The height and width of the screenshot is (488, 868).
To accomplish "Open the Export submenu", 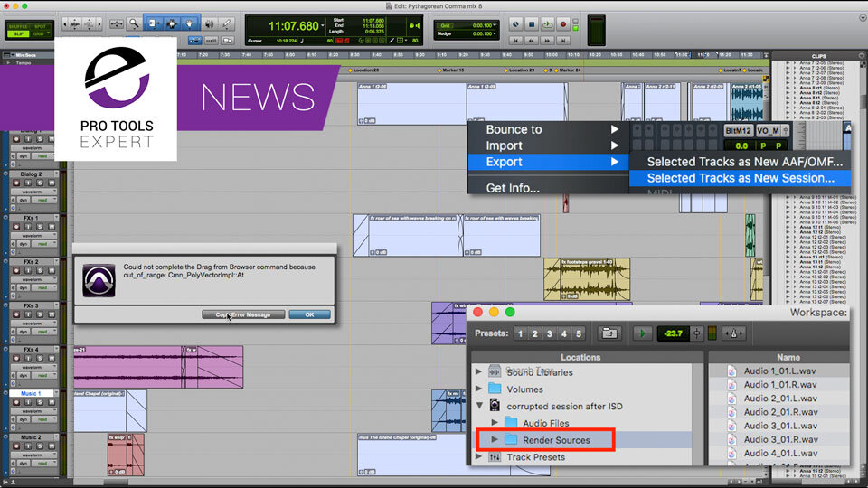I will click(548, 162).
